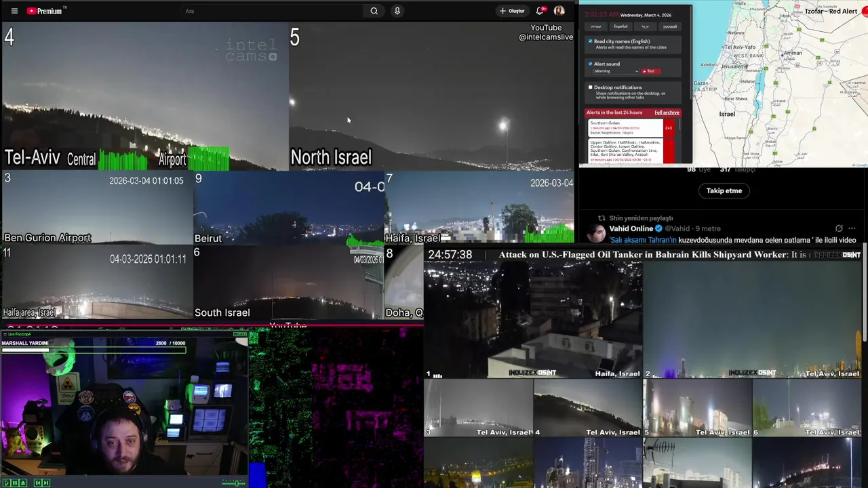The image size is (868, 488).
Task: Go to YouTube Premium home logo
Action: click(x=45, y=11)
